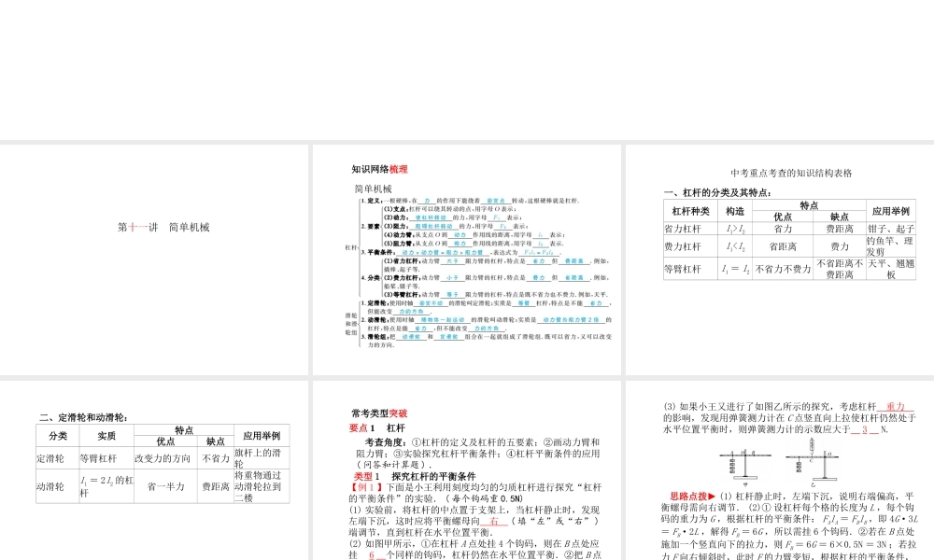Screen dimensions: 934x560
Task: Select the cell 省一半力
Action: pyautogui.click(x=165, y=486)
